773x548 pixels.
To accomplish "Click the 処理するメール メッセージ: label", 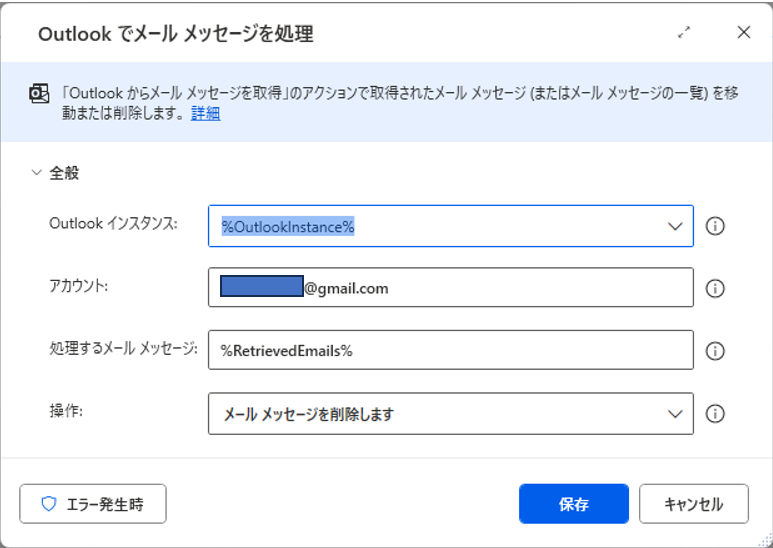I will 124,348.
